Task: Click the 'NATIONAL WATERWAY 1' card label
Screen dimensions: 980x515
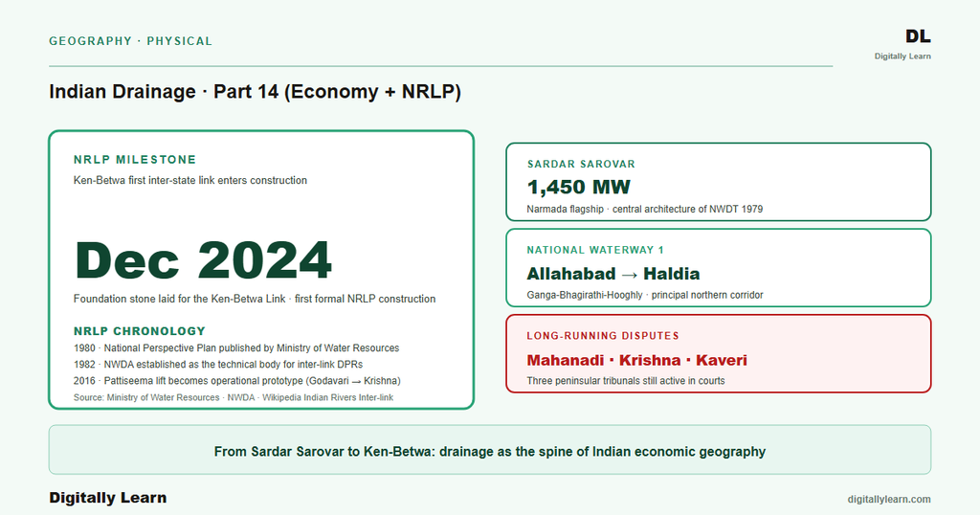Action: click(595, 250)
